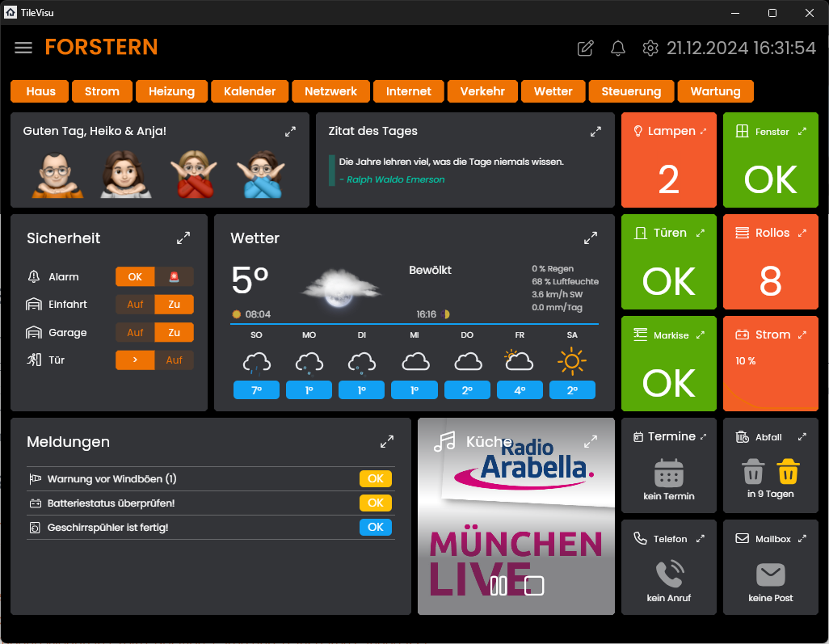Set Einfahrt gate to Auf
The image size is (829, 644).
point(135,305)
